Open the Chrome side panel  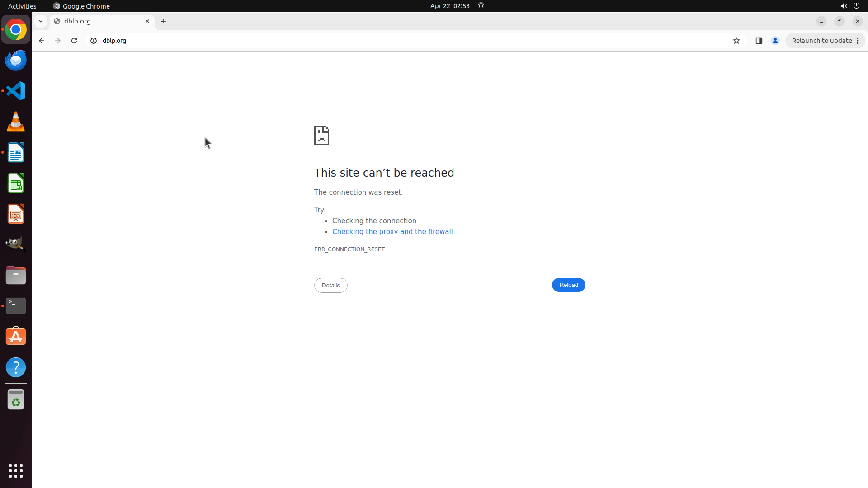coord(759,41)
